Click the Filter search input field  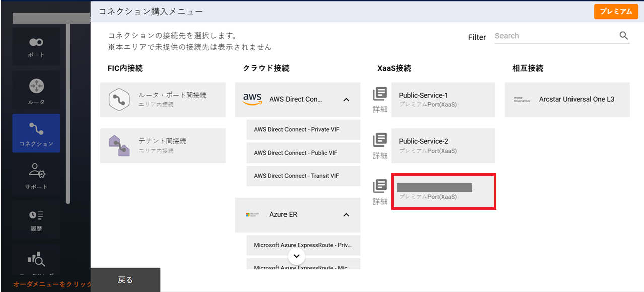tap(554, 36)
